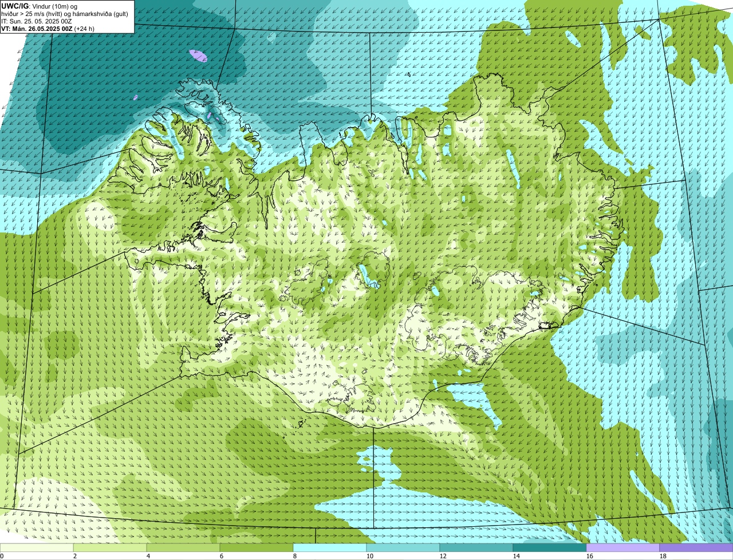The width and height of the screenshot is (733, 560).
Task: Click the purple swatch above 18 m/s
Action: point(696,547)
